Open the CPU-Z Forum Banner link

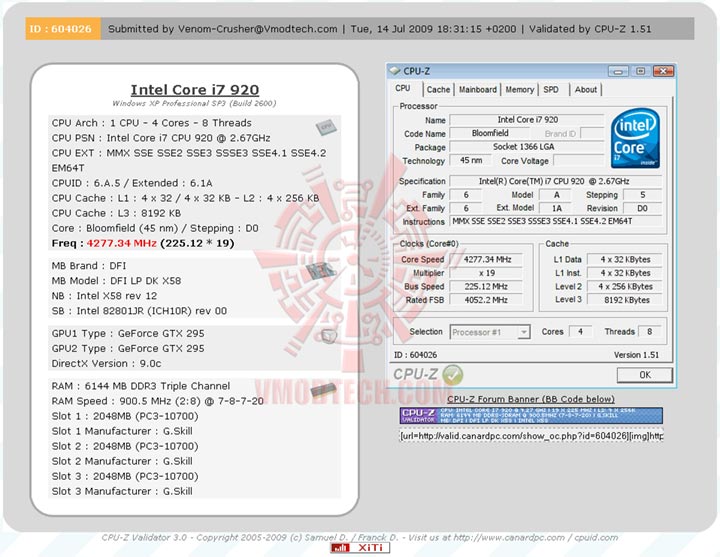531,399
